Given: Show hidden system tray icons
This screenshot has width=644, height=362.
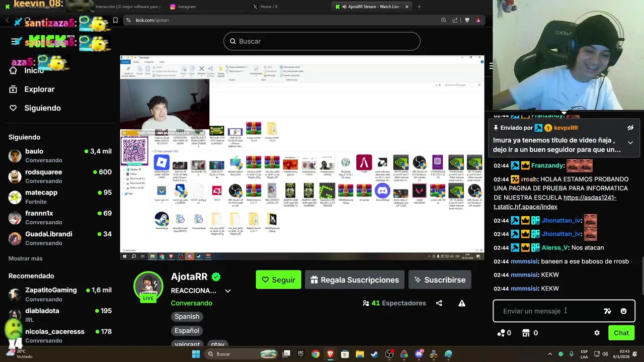Looking at the screenshot, I should click(x=549, y=354).
